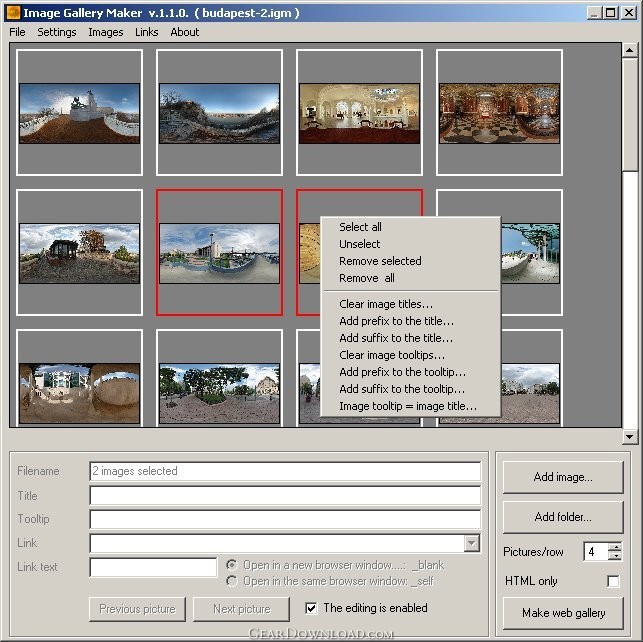
Task: Click into the Title input field
Action: (285, 496)
